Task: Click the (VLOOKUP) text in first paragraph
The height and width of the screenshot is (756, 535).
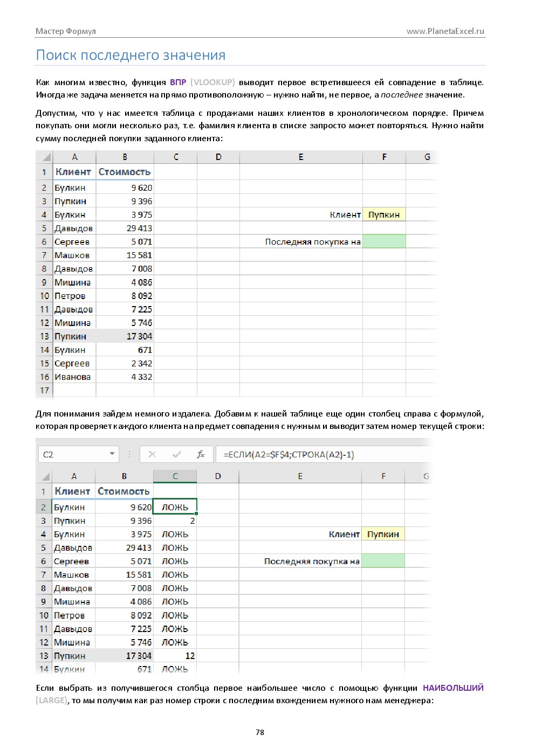Action: [212, 82]
